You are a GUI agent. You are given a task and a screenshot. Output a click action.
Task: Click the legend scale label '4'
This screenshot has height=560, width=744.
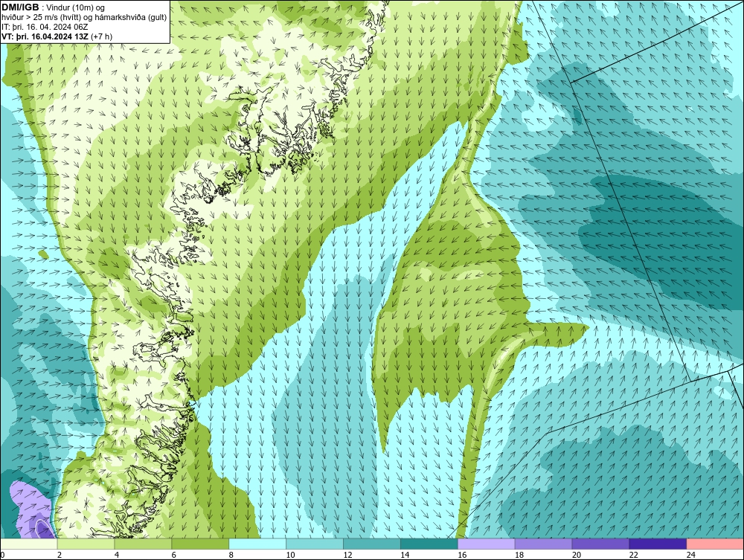click(117, 555)
